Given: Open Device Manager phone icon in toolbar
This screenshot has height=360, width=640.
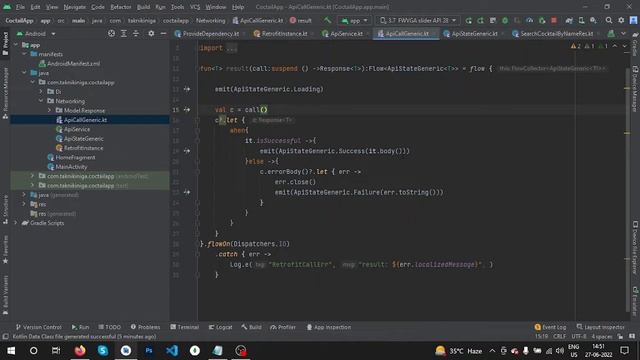Looking at the screenshot, I should point(581,20).
